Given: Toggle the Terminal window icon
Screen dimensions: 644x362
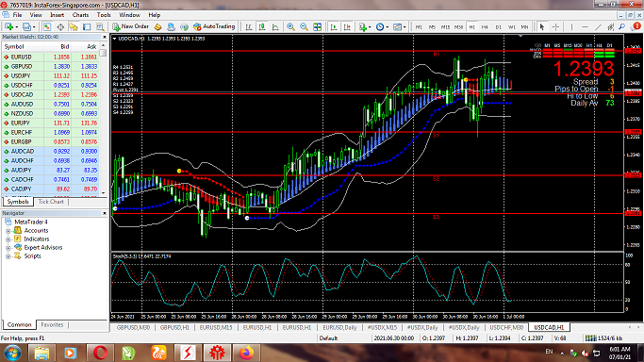Looking at the screenshot, I should coord(87,26).
